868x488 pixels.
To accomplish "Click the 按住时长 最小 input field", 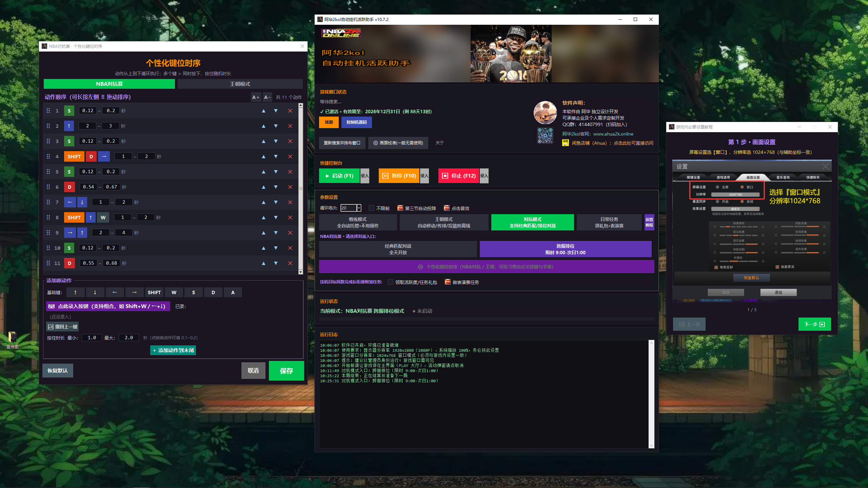I will pos(92,338).
